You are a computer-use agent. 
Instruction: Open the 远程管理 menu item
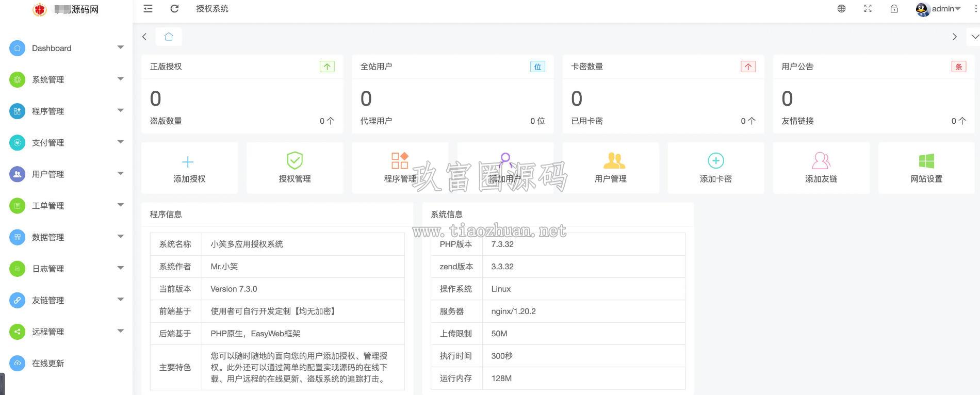[66, 331]
